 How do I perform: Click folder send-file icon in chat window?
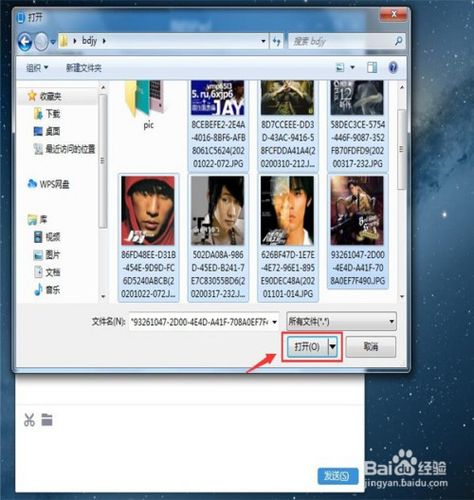click(47, 420)
